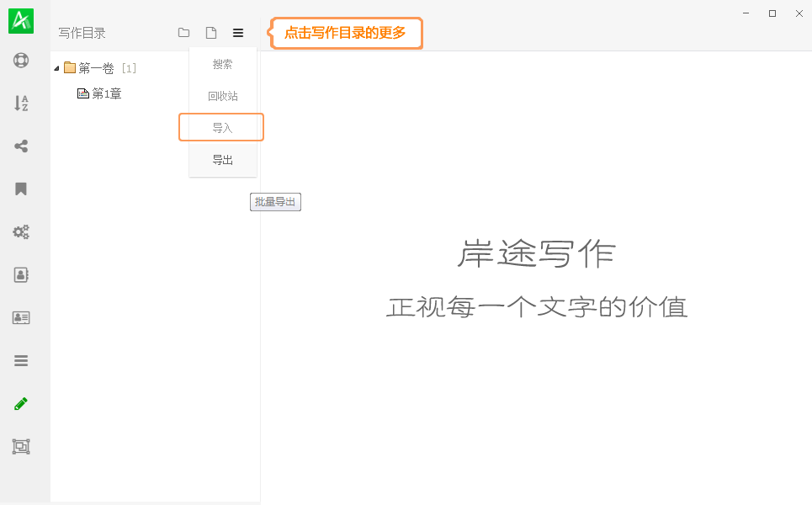Choose 导入 from the dropdown menu

click(223, 127)
